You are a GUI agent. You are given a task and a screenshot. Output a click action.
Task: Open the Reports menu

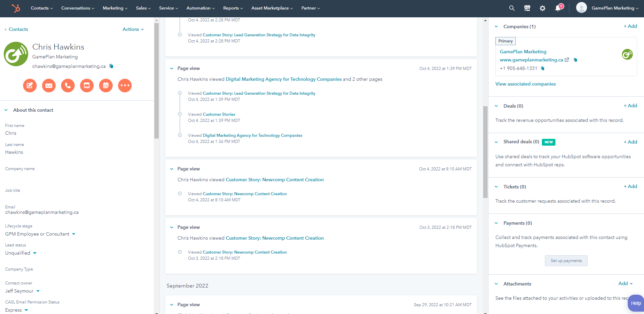pyautogui.click(x=233, y=8)
